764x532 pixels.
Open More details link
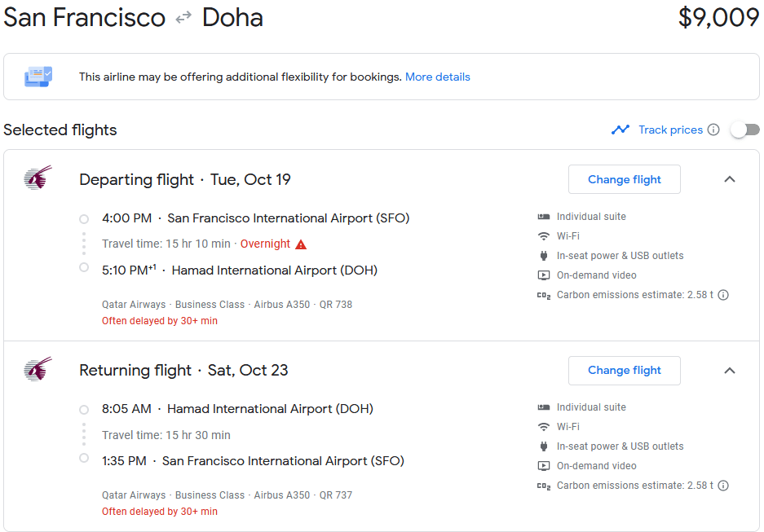[438, 76]
